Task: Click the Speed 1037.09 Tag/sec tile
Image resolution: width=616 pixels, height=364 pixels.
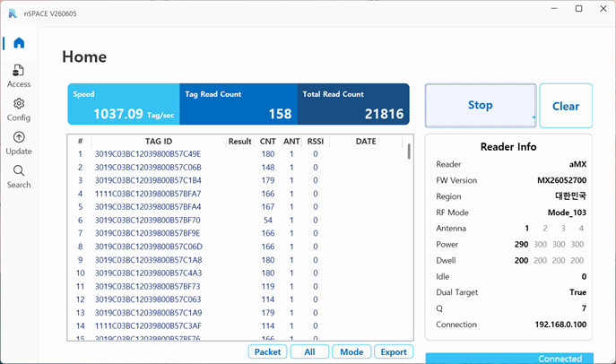Action: coord(124,104)
